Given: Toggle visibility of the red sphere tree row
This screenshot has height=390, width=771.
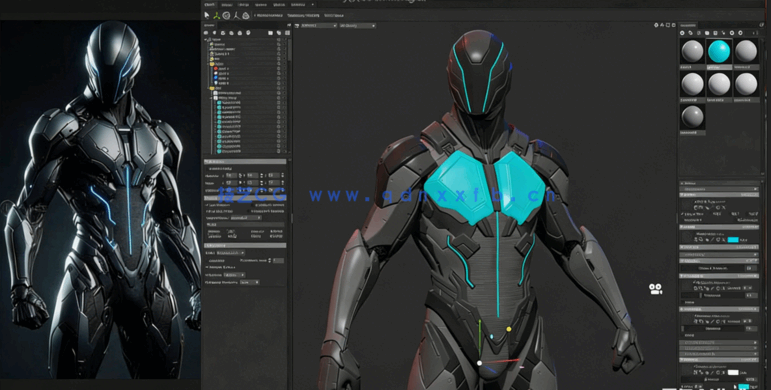Looking at the screenshot, I should tap(278, 69).
